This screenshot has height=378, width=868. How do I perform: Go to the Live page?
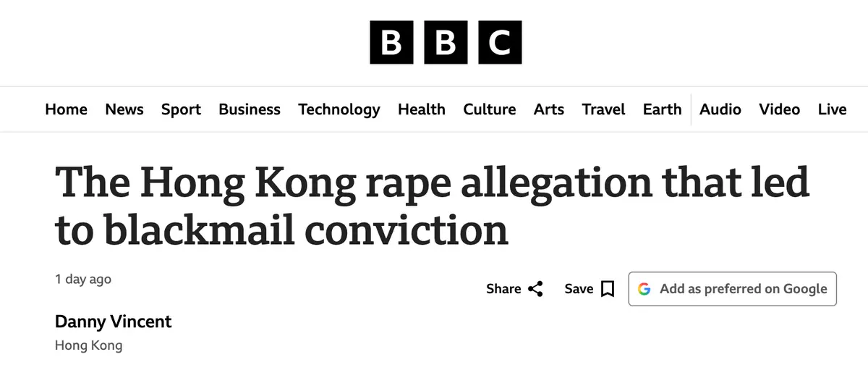click(x=832, y=109)
